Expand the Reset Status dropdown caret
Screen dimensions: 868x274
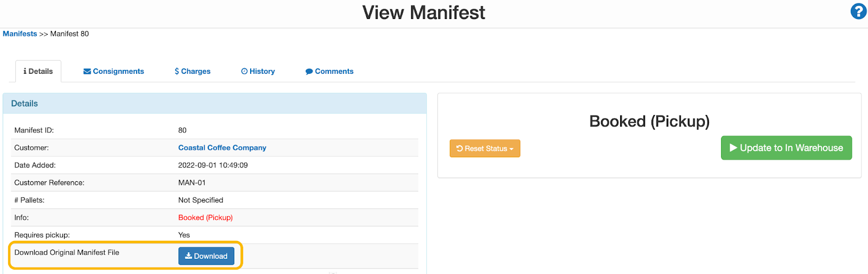coord(512,149)
